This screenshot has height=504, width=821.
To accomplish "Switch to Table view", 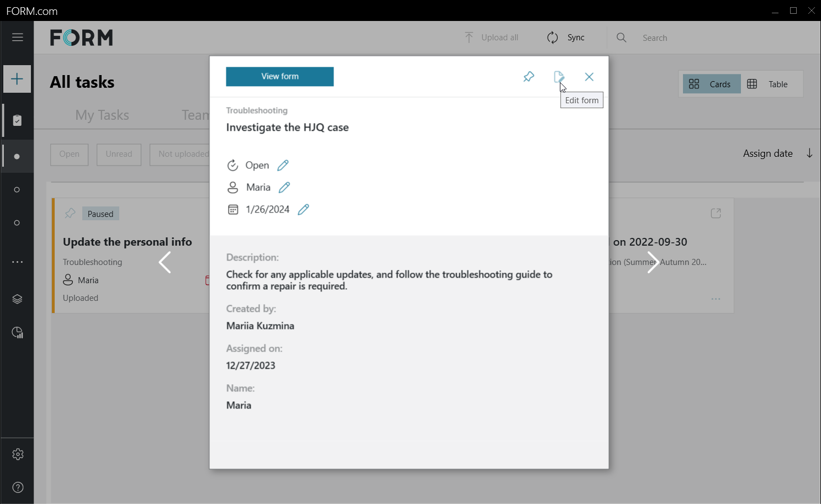I will click(768, 84).
